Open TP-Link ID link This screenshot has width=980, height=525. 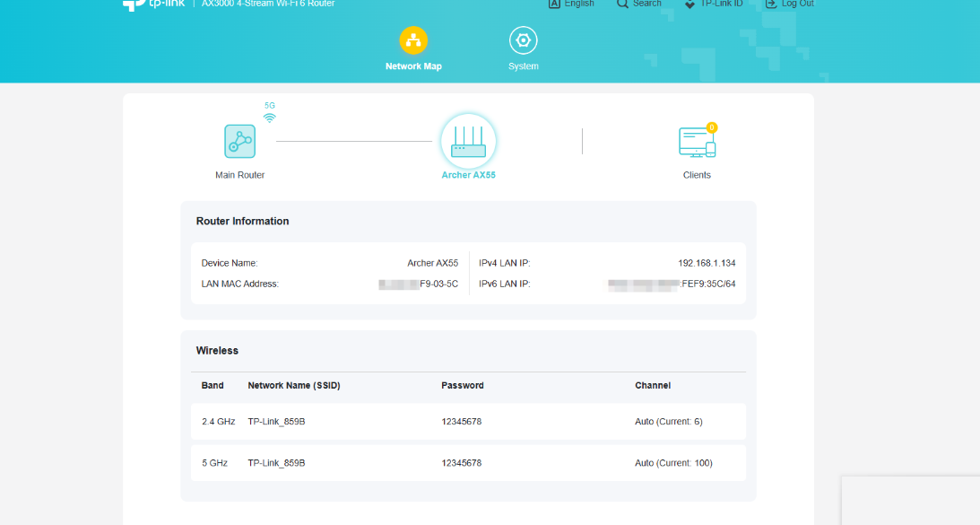point(721,4)
